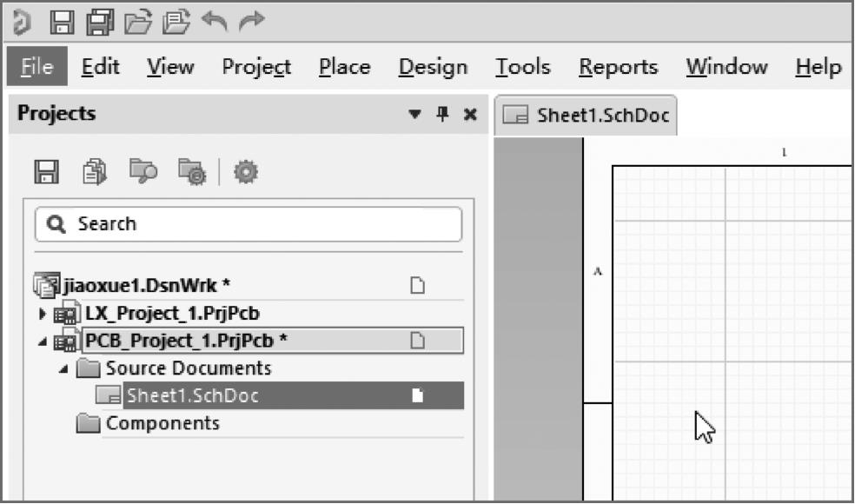Click the Search field in Projects panel

coord(249,224)
